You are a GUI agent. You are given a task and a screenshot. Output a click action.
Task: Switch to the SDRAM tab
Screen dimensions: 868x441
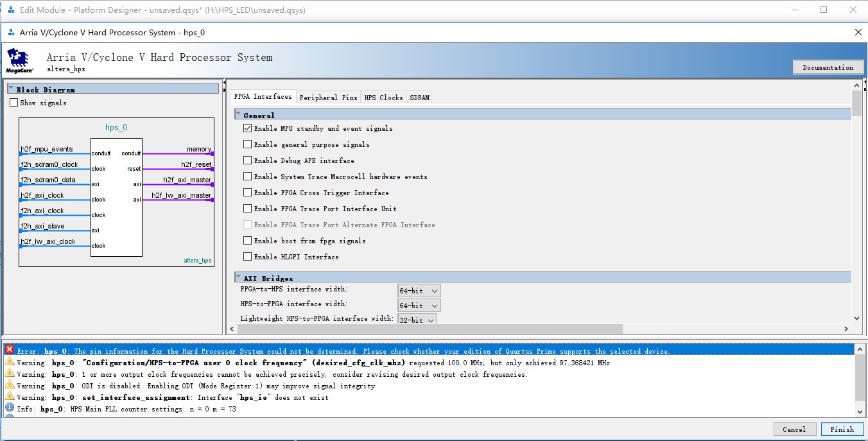coord(419,98)
